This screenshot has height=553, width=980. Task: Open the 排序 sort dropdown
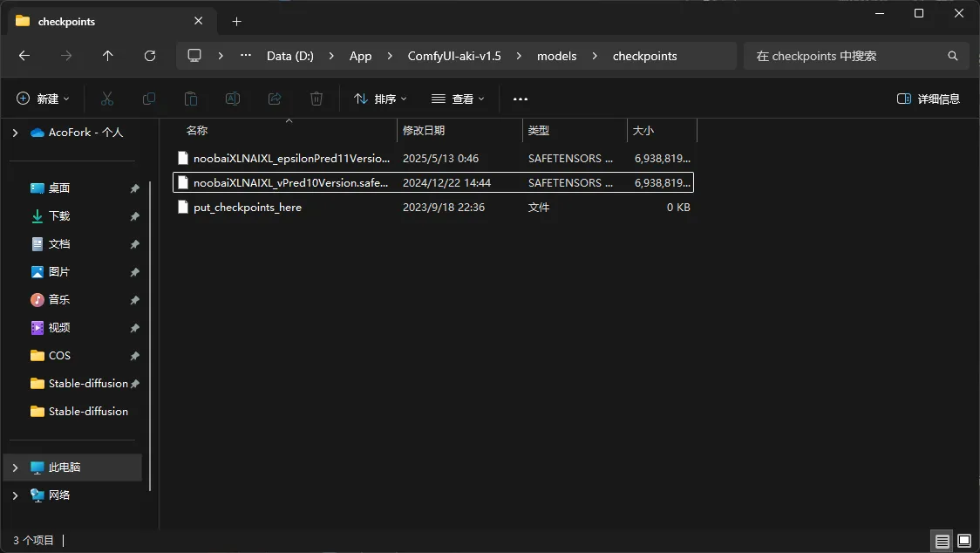pos(380,99)
